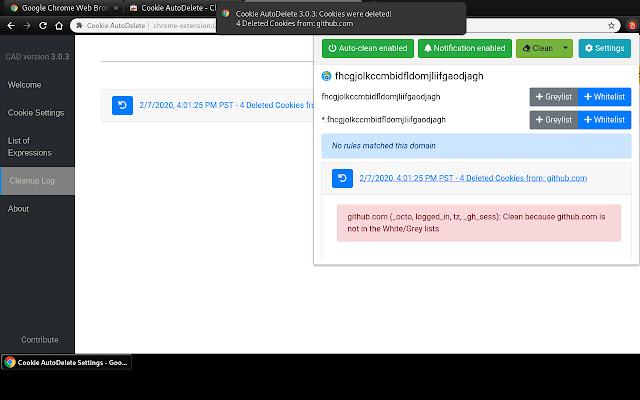
Task: Click the favicon beside the popup domain heading
Action: point(326,76)
